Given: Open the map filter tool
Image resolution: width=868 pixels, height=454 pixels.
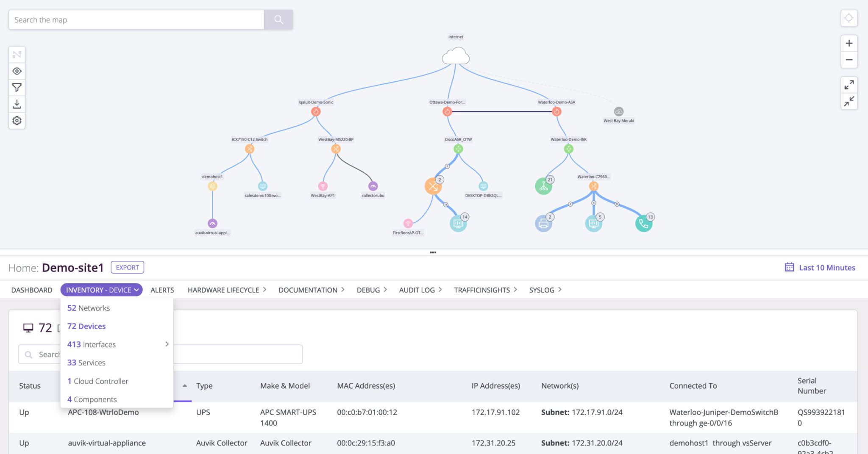Looking at the screenshot, I should 17,87.
